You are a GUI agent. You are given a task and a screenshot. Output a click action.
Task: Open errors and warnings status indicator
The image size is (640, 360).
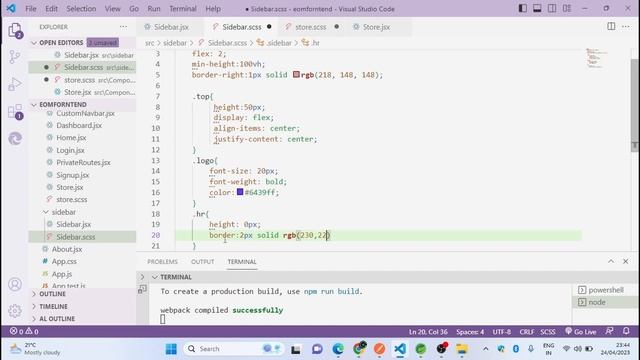[24, 331]
